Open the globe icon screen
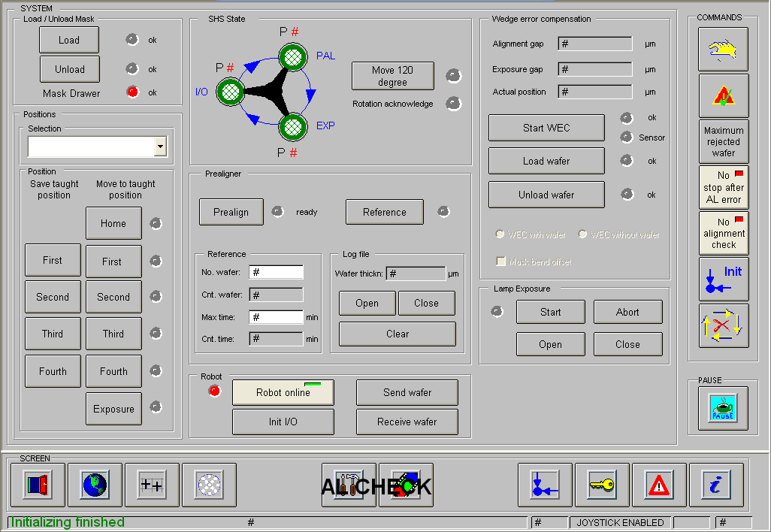Screen dimensions: 771x532 95,485
